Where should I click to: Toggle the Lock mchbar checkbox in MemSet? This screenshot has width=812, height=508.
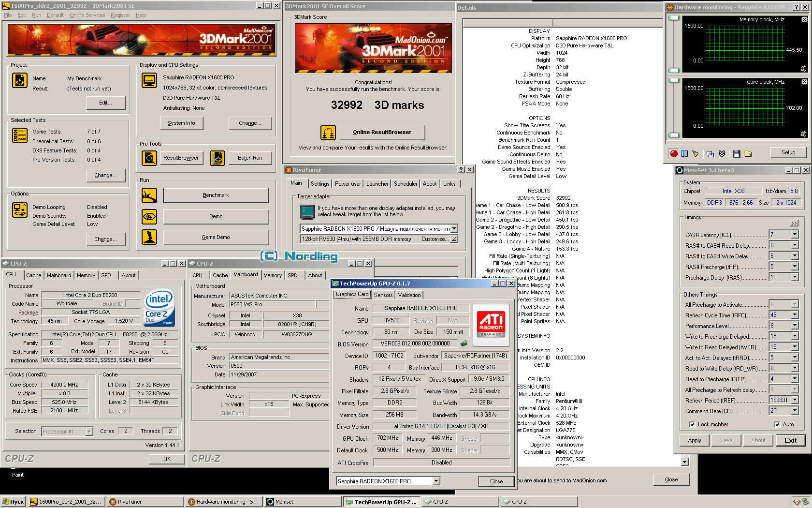tap(692, 424)
